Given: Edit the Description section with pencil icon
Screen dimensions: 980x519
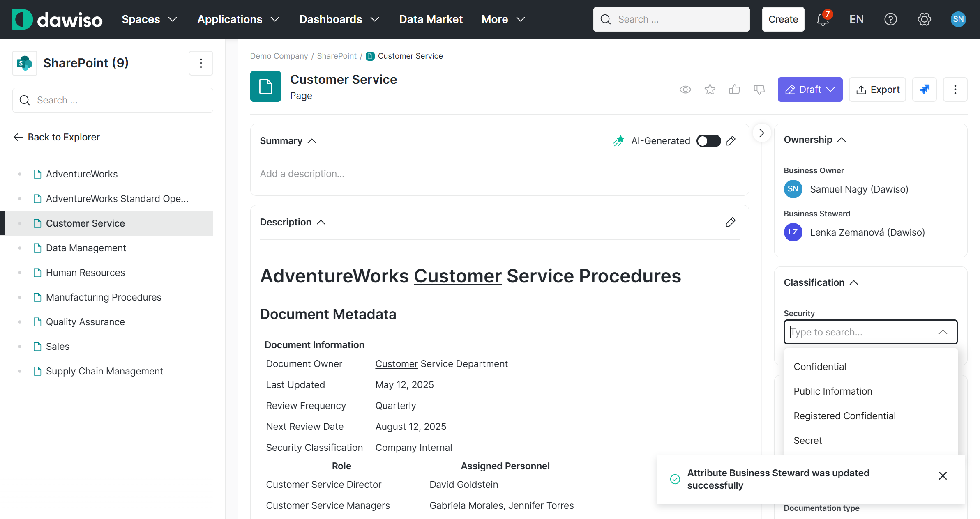Looking at the screenshot, I should tap(730, 222).
